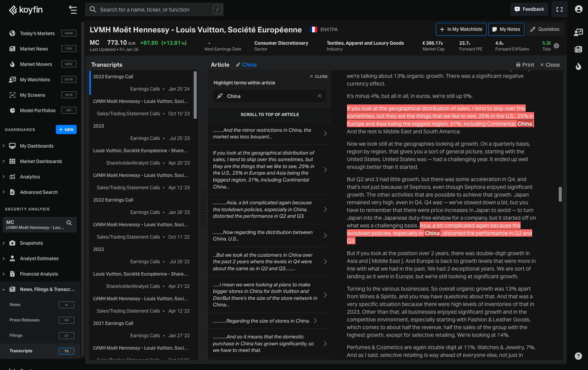Collapse the sidebar using the menu icon

coord(73,10)
